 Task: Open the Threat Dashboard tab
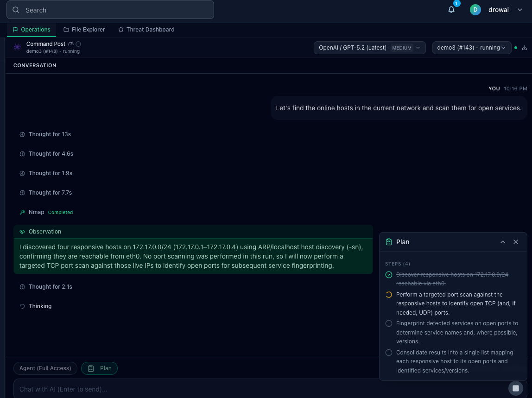[146, 30]
